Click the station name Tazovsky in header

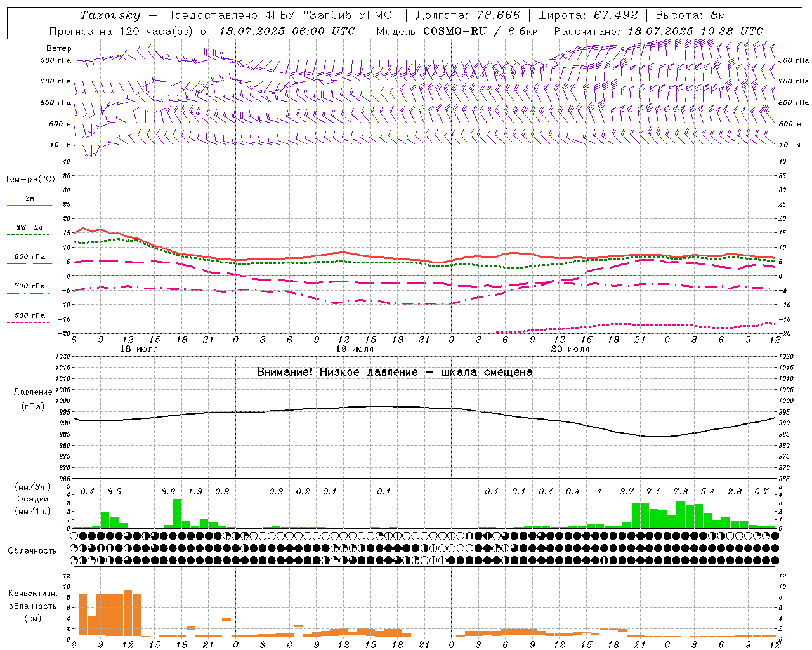tap(110, 15)
